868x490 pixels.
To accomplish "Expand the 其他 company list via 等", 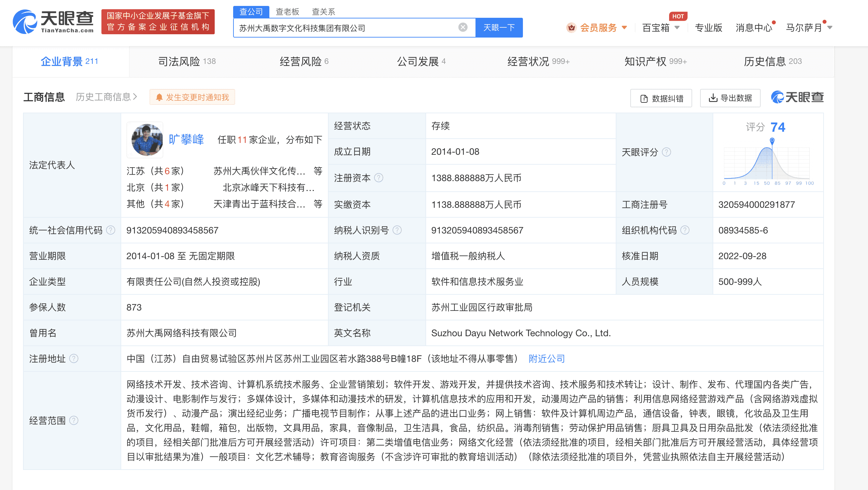I will tap(318, 204).
